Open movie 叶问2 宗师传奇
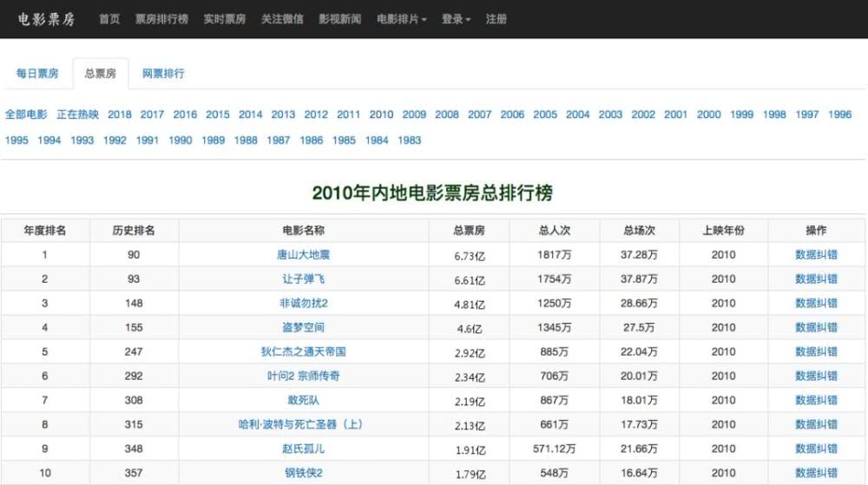Viewport: 868px width, 485px height. pos(303,376)
